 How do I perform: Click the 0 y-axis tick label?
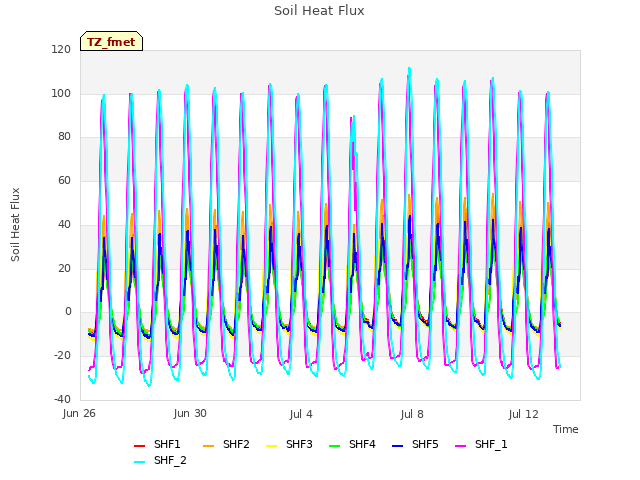click(x=68, y=312)
